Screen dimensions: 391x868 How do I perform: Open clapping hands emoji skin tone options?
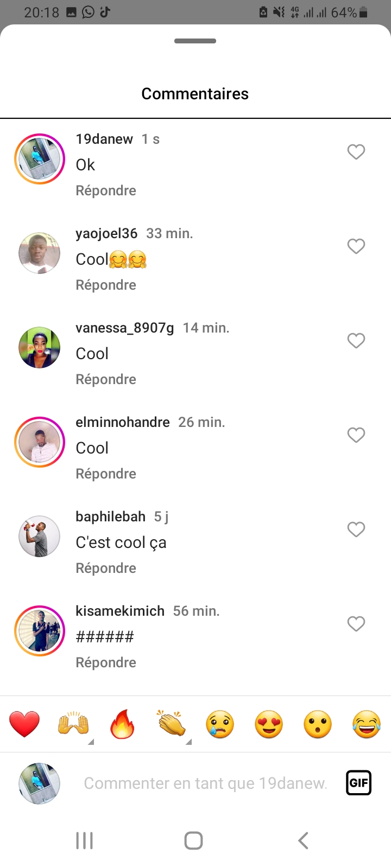coord(188,742)
